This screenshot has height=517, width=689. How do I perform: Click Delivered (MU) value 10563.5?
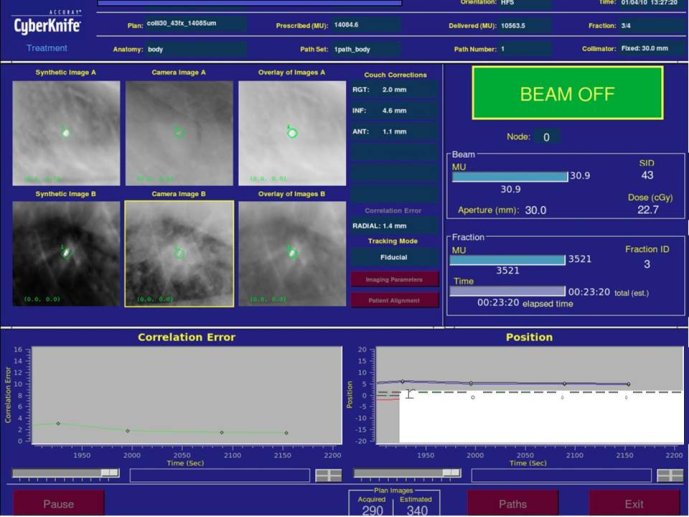tap(513, 25)
